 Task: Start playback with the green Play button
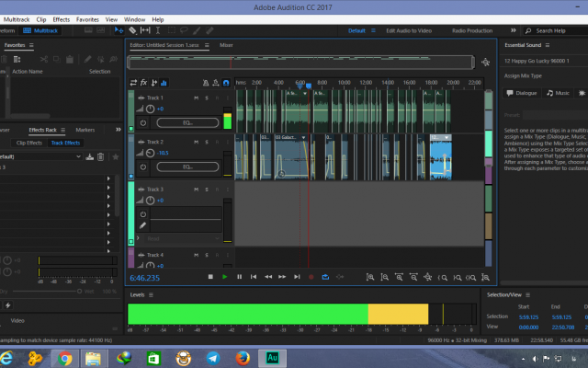[x=224, y=277]
